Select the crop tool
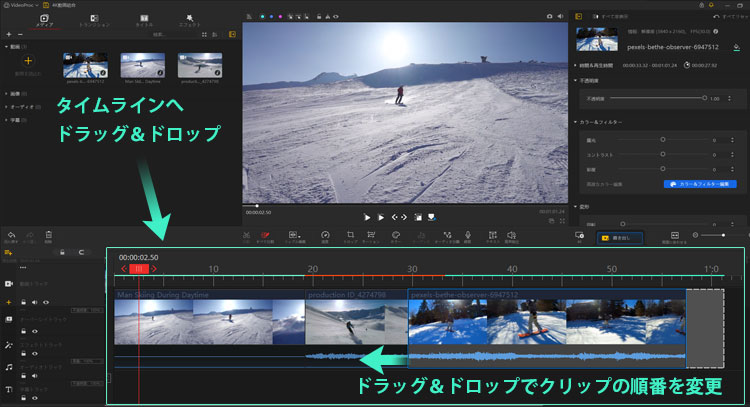 point(350,237)
